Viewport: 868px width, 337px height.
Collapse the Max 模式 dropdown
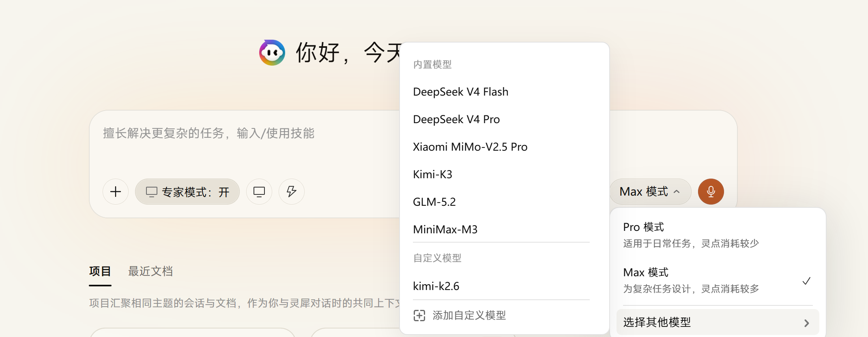(650, 192)
